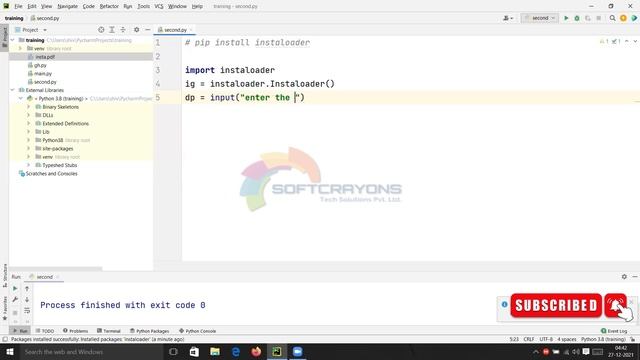Open Search Everywhere magnifier icon
This screenshot has height=360, width=640.
(612, 18)
